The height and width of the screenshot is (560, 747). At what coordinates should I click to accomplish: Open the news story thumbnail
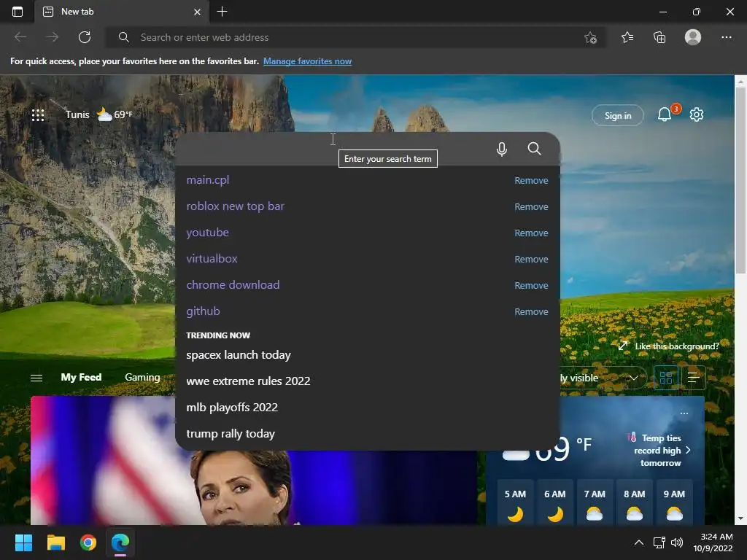coord(253,487)
